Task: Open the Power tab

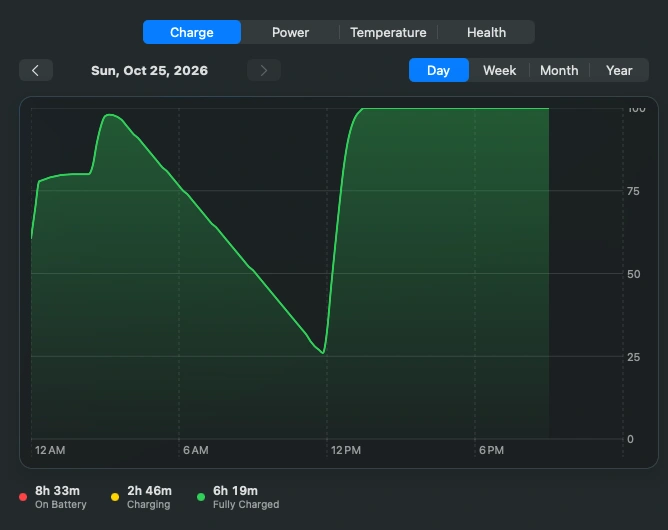Action: coord(290,32)
